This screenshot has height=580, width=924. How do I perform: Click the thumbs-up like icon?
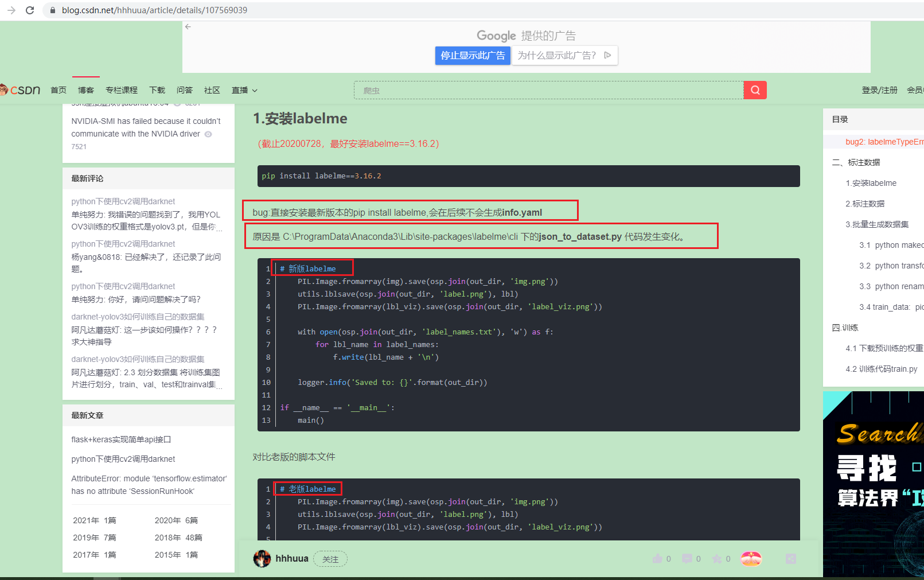[657, 559]
